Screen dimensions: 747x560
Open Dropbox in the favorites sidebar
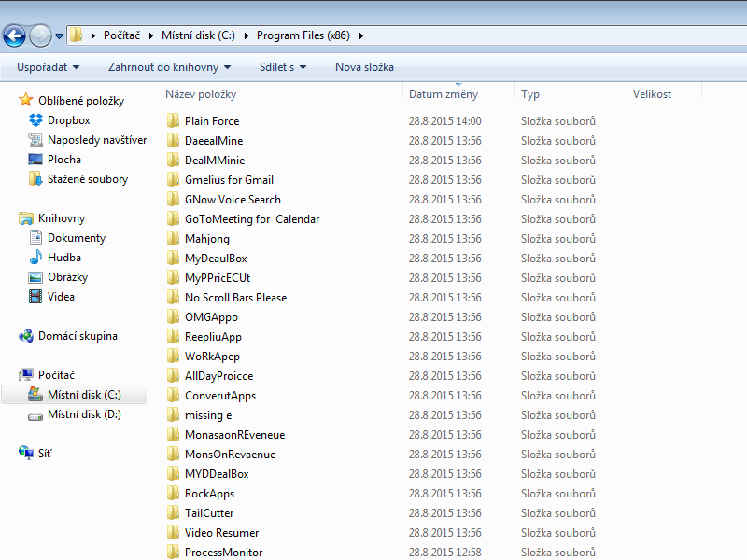tap(68, 120)
